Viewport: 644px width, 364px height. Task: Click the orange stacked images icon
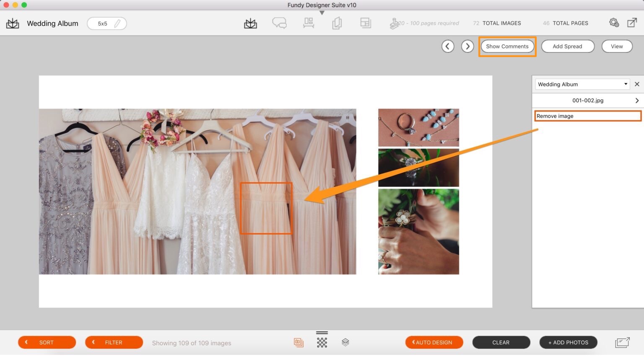pos(299,343)
